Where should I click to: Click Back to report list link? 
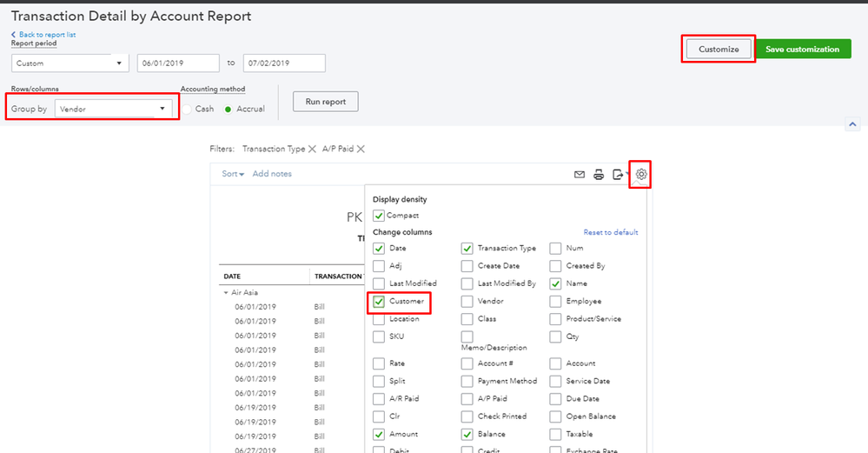[x=42, y=34]
